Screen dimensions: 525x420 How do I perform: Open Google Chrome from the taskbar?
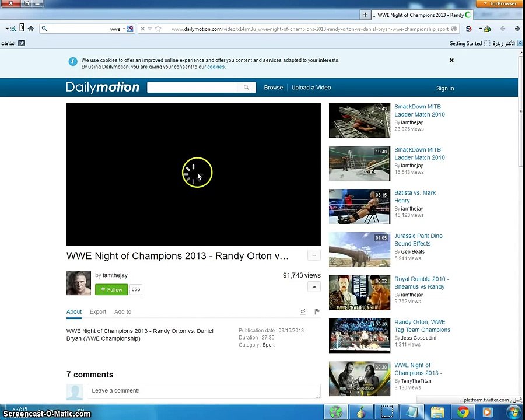pyautogui.click(x=463, y=412)
